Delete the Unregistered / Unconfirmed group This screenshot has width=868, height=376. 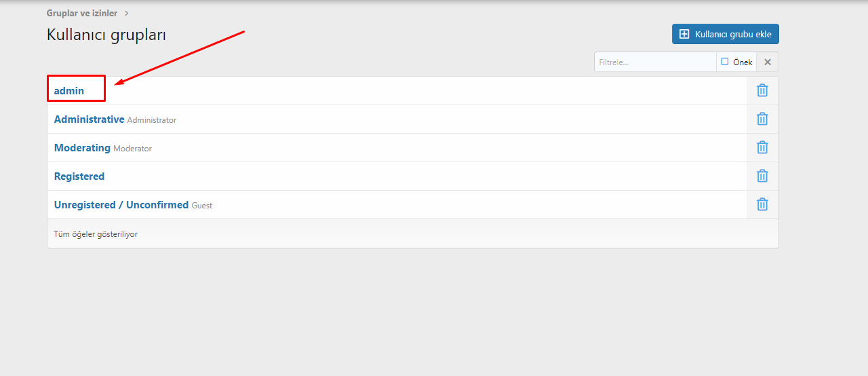point(762,204)
